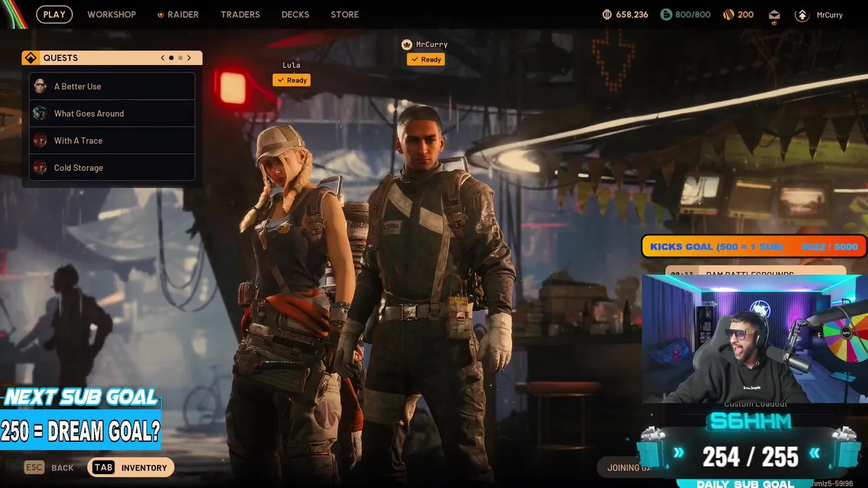The width and height of the screenshot is (868, 488).
Task: Click the green token icon beside 800/800
Action: tap(665, 14)
